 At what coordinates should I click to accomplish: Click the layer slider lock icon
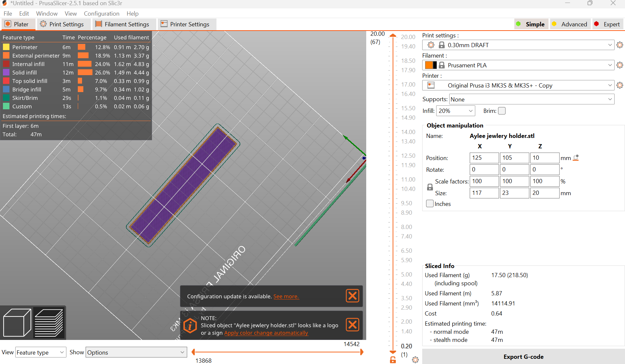393,360
